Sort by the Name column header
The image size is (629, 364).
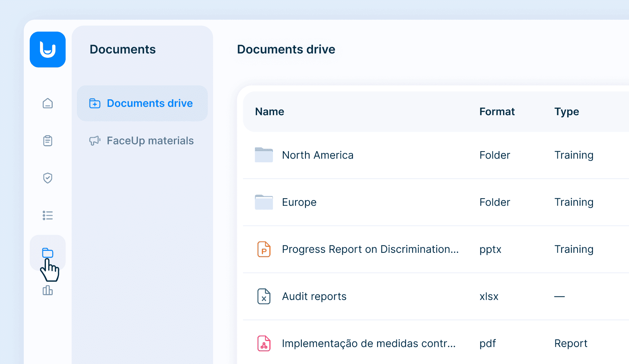(269, 112)
